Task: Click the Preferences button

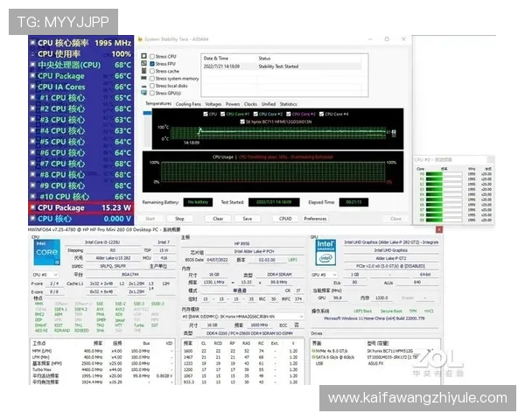Action: (x=315, y=219)
